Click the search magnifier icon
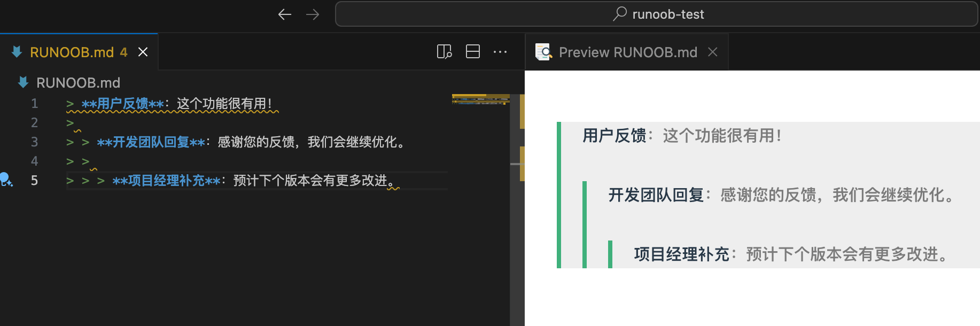 pyautogui.click(x=620, y=14)
